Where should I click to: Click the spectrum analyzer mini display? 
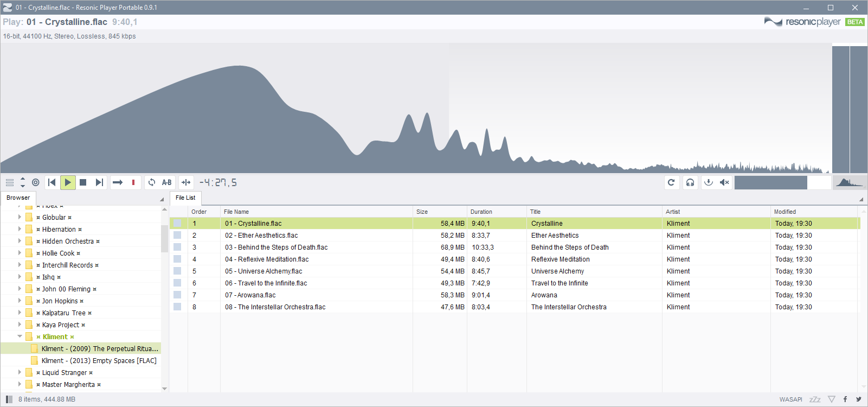849,182
